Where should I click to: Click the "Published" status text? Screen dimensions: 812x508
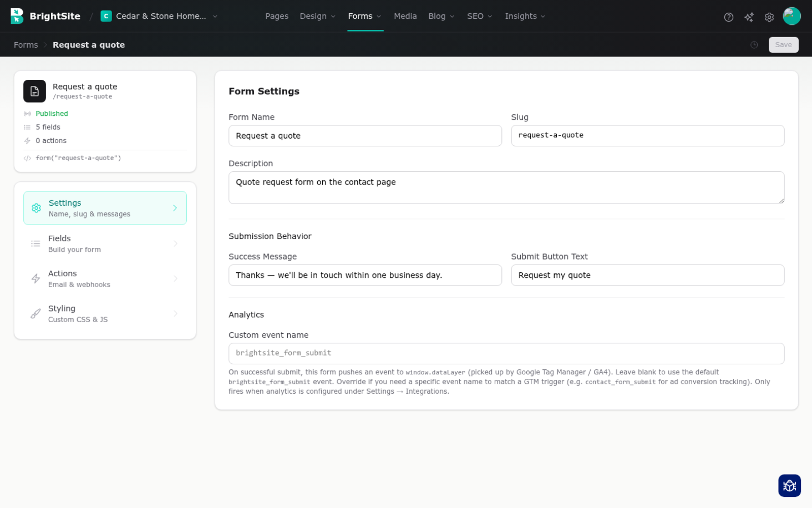tap(52, 113)
